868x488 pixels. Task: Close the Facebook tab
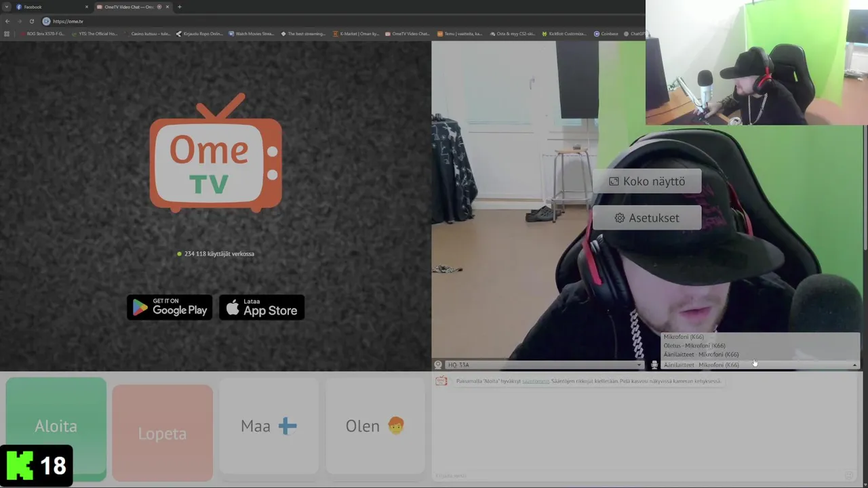[x=87, y=7]
